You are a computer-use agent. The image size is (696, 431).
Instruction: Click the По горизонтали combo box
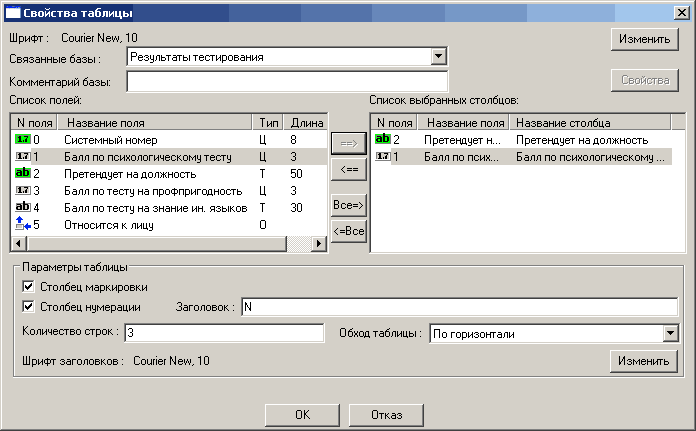coord(554,333)
